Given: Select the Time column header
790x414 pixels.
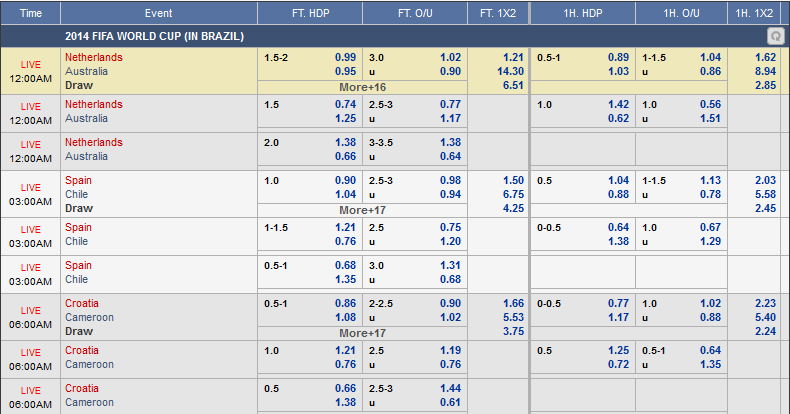Looking at the screenshot, I should pyautogui.click(x=31, y=13).
